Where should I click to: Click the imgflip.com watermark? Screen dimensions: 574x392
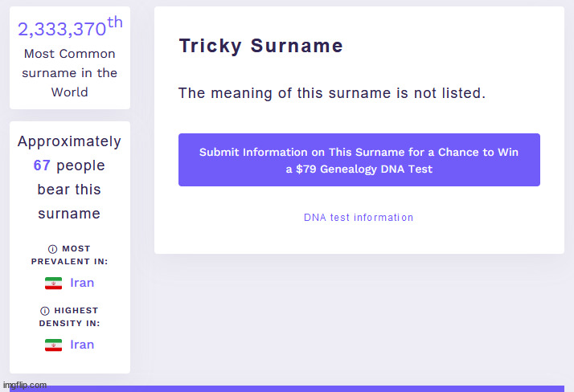[24, 386]
